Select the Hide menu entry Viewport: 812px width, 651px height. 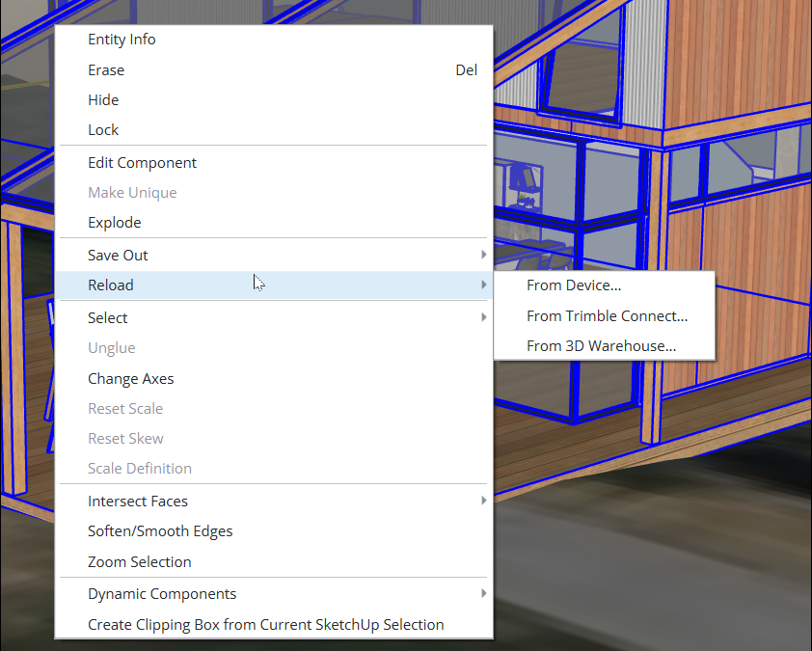pos(274,100)
